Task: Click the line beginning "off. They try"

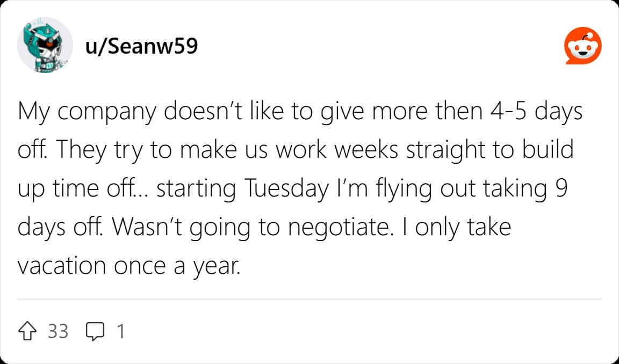Action: (296, 150)
